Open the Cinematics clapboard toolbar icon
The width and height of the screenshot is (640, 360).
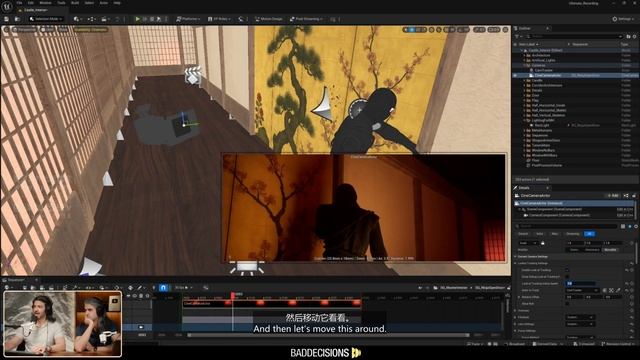click(105, 19)
